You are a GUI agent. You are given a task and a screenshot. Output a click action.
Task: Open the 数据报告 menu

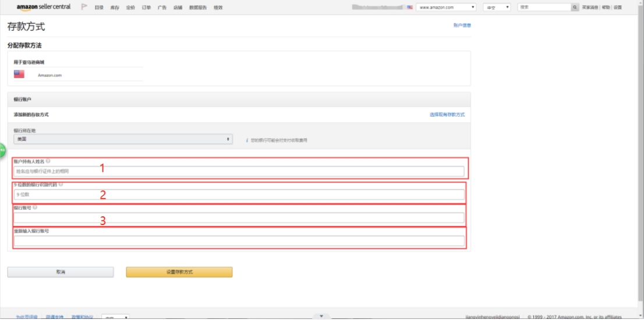[197, 7]
